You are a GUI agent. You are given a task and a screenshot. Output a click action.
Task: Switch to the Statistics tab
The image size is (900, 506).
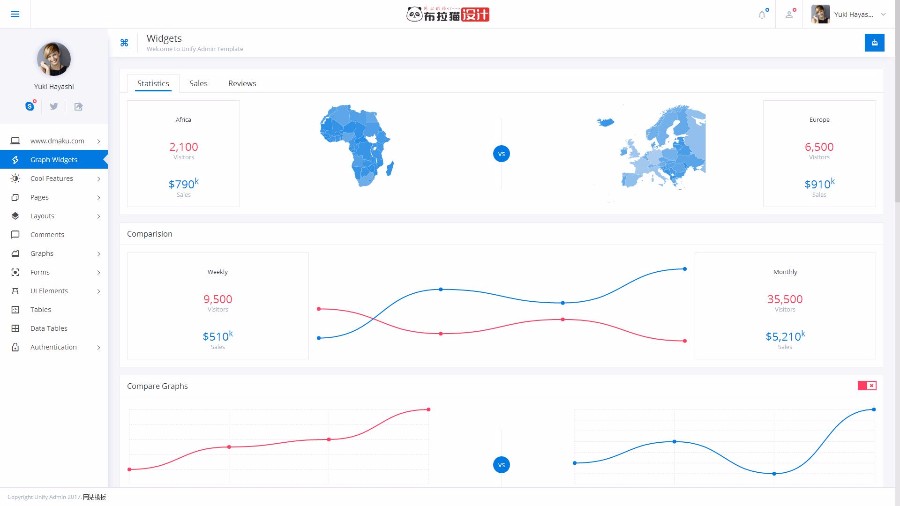(x=153, y=83)
